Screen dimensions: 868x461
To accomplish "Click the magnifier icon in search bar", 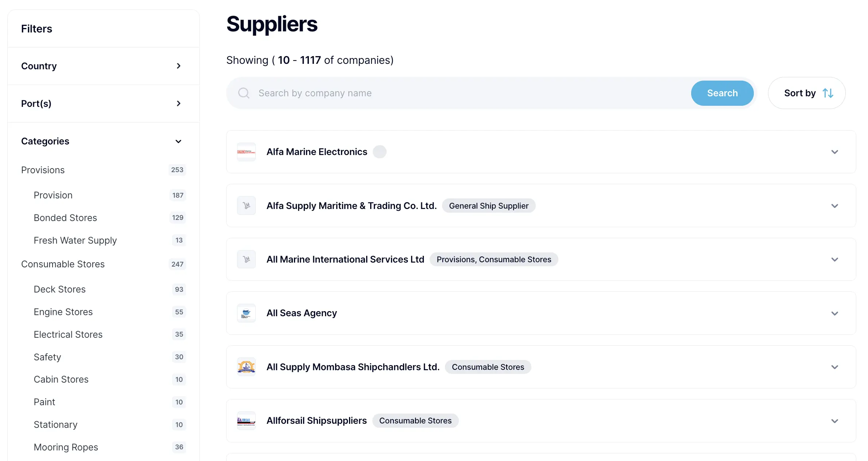I will 244,93.
